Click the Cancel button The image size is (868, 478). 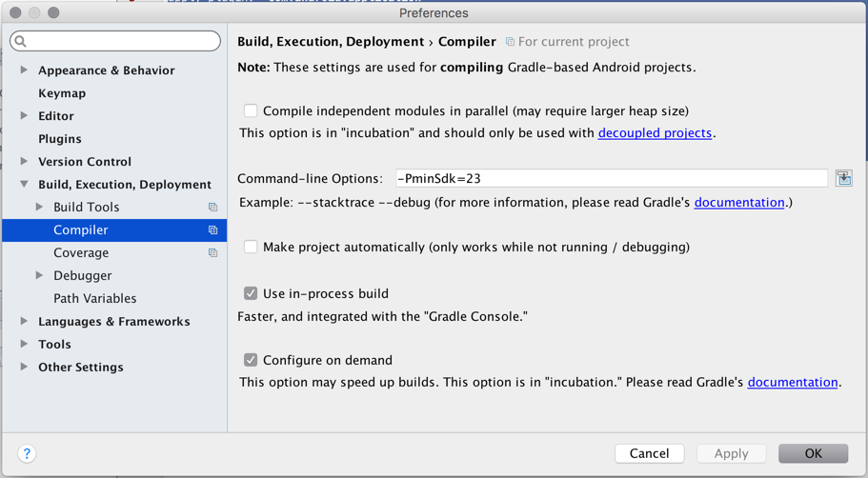point(649,453)
